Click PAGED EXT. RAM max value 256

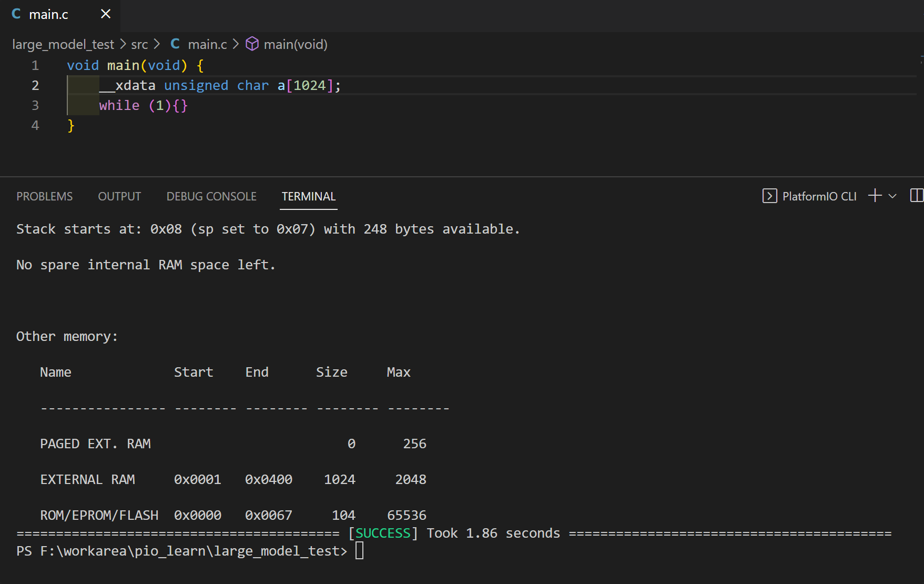pos(414,444)
